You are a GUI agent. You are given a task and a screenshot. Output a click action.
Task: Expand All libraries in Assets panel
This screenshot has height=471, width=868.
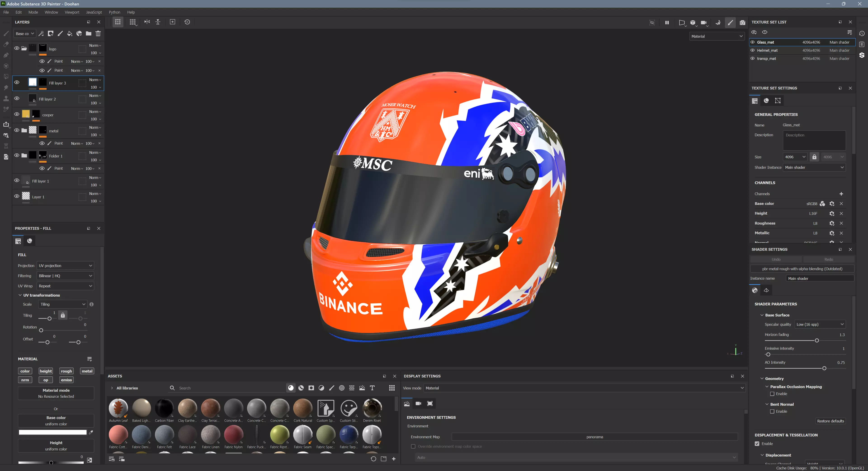pos(112,388)
